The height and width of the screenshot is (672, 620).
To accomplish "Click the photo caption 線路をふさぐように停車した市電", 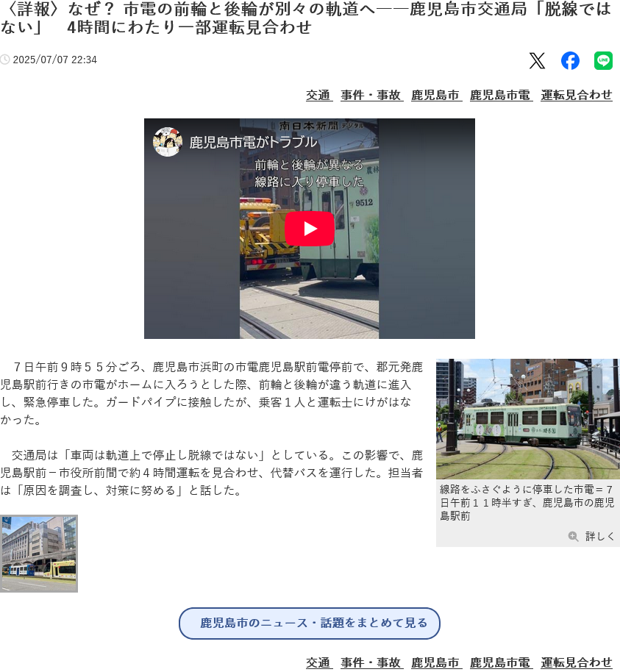I will (527, 502).
